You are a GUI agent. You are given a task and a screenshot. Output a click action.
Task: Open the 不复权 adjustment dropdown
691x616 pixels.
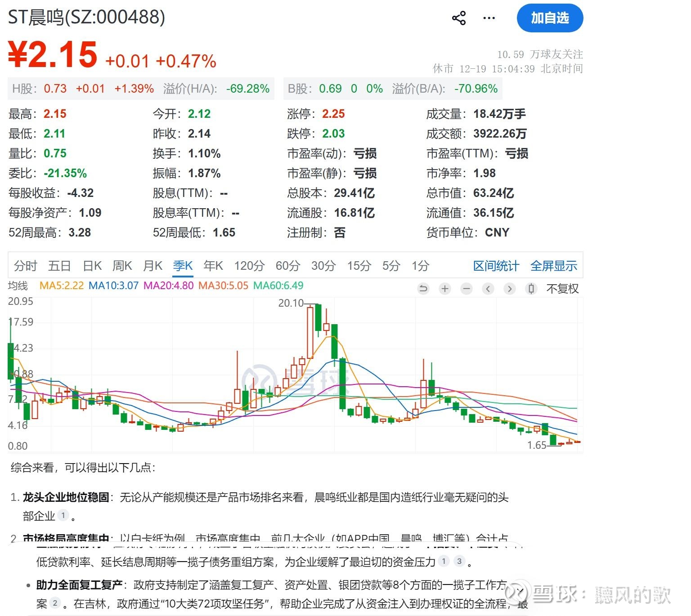pos(562,289)
